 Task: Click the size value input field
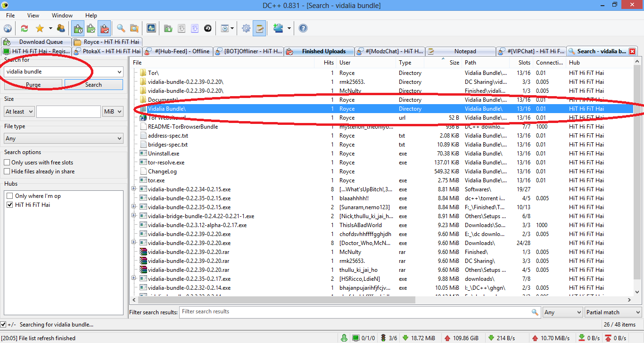[68, 112]
